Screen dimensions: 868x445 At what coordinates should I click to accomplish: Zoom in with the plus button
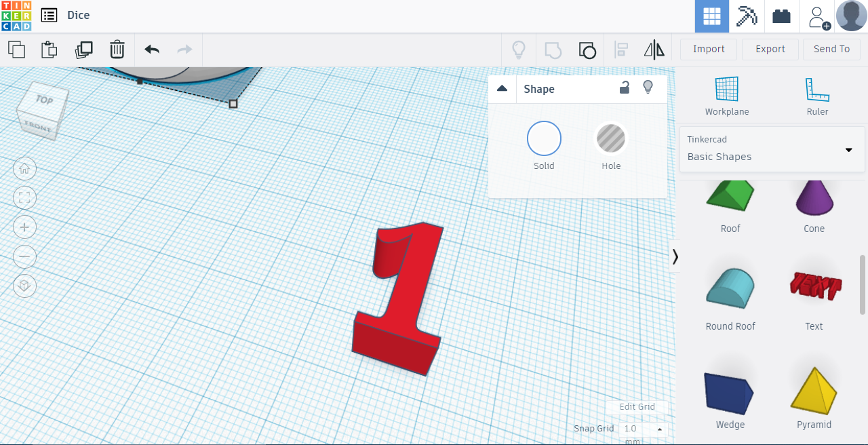click(25, 227)
